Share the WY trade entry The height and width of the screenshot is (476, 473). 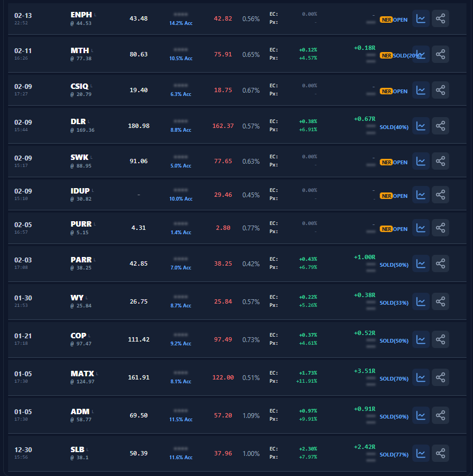click(440, 301)
